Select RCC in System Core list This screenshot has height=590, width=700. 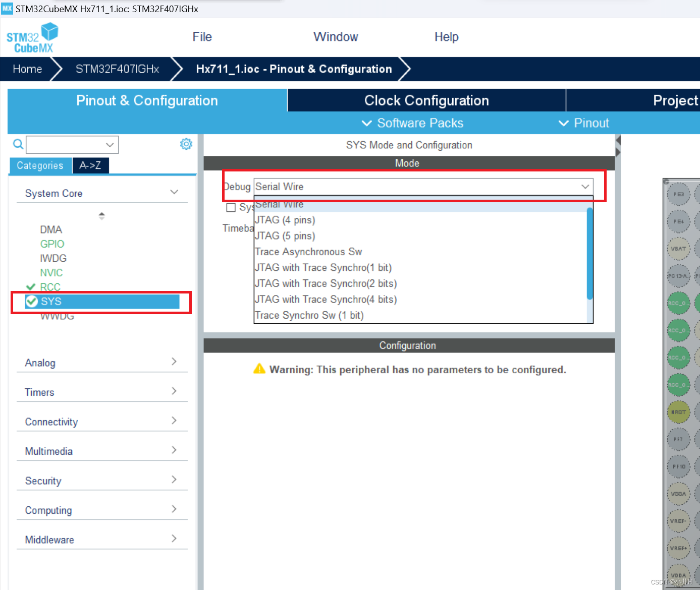(x=50, y=287)
